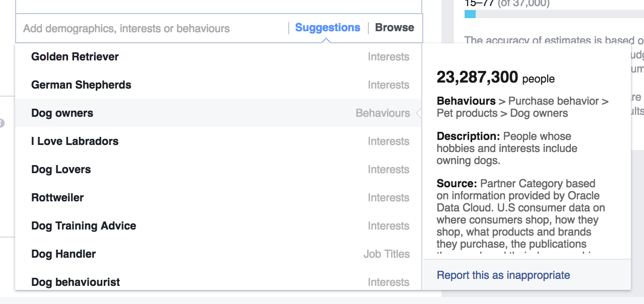Click the 15–77 estimate text
This screenshot has width=644, height=304.
[479, 3]
